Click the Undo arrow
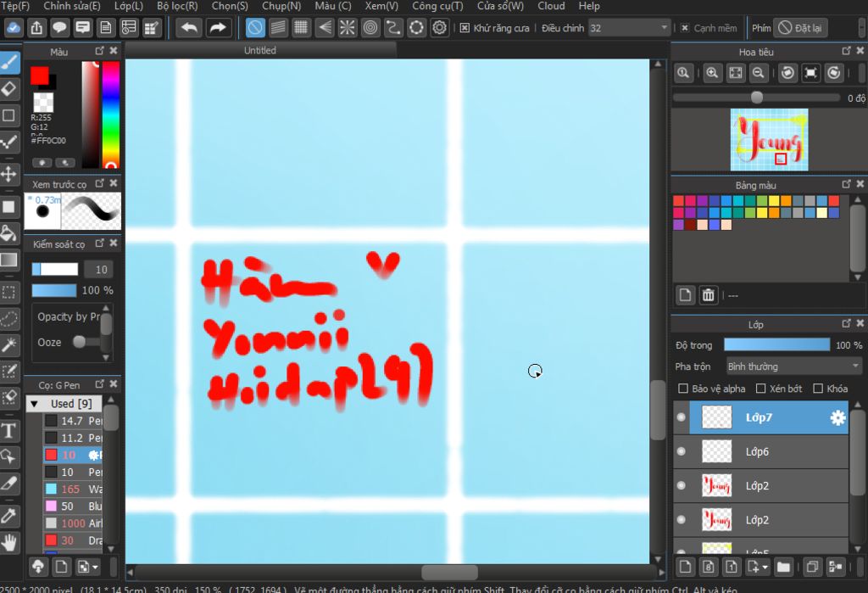Image resolution: width=868 pixels, height=593 pixels. [x=189, y=27]
